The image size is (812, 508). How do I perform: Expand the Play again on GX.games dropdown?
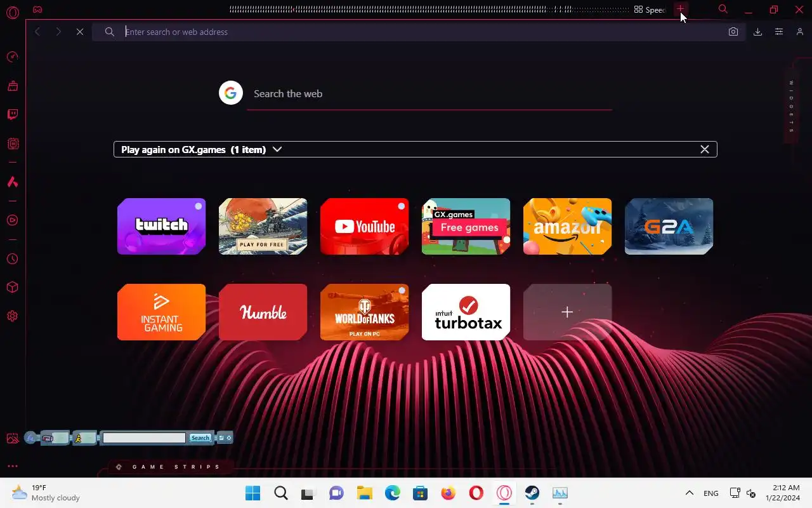tap(277, 150)
